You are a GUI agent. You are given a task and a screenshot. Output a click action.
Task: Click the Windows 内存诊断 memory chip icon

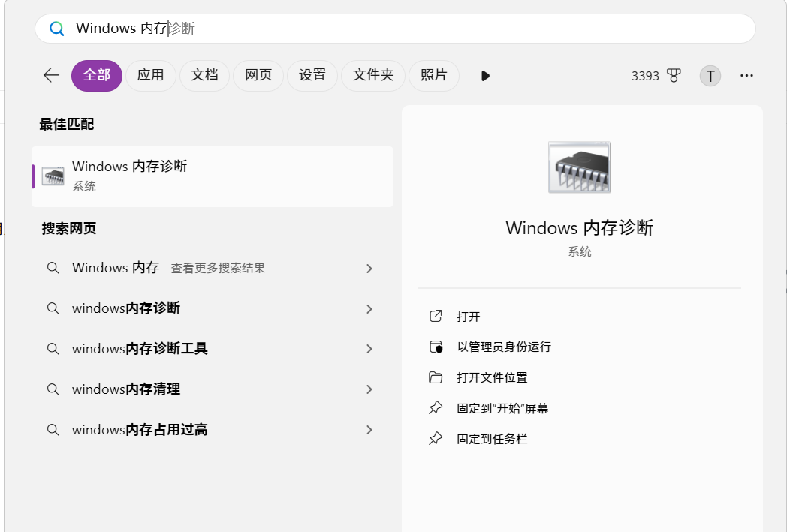coord(579,167)
